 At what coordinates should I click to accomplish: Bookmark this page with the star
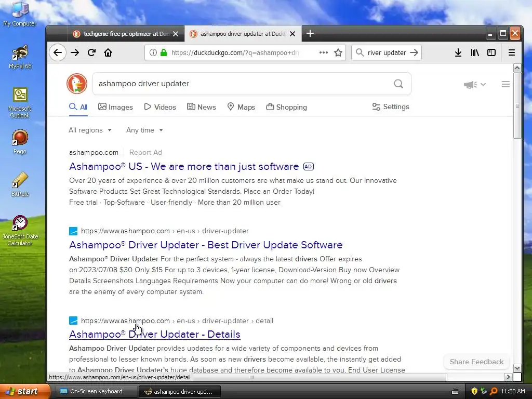pos(338,52)
